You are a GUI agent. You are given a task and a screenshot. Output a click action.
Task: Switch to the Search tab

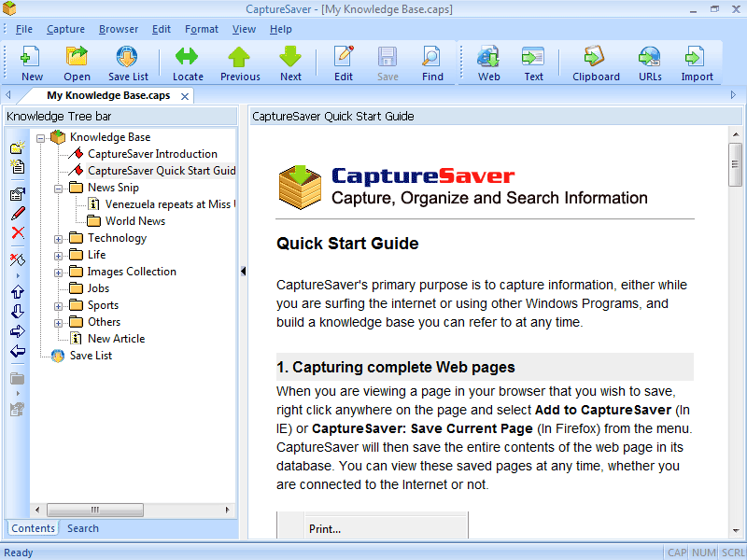82,528
